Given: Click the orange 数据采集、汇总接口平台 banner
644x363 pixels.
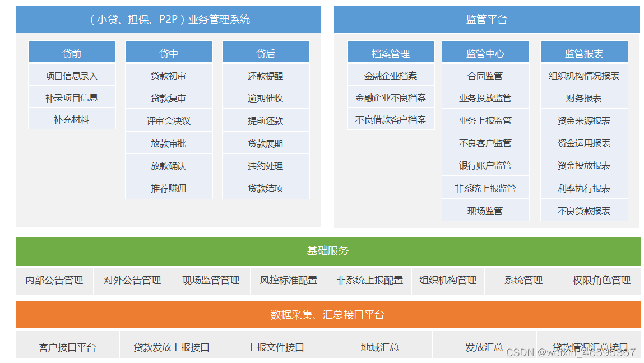Looking at the screenshot, I should pyautogui.click(x=328, y=315).
